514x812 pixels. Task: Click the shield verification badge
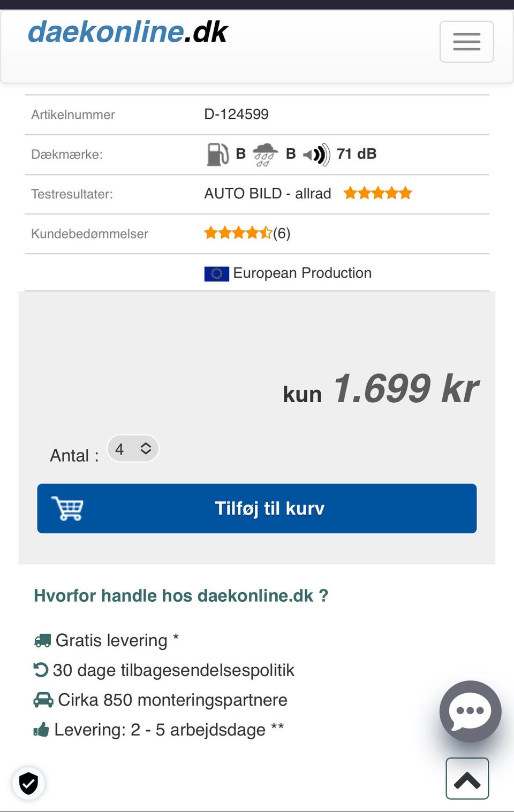pos(28,783)
